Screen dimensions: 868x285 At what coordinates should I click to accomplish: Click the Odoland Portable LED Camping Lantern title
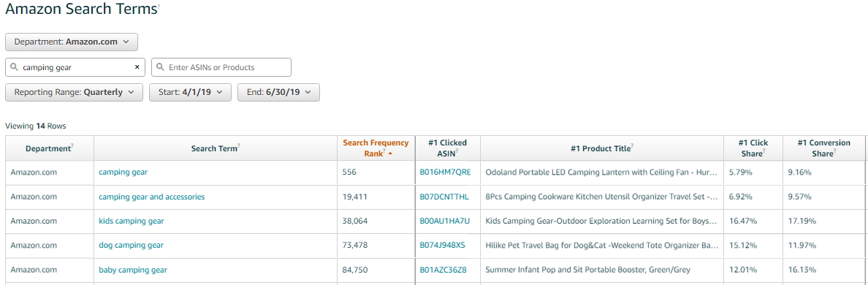pos(602,172)
